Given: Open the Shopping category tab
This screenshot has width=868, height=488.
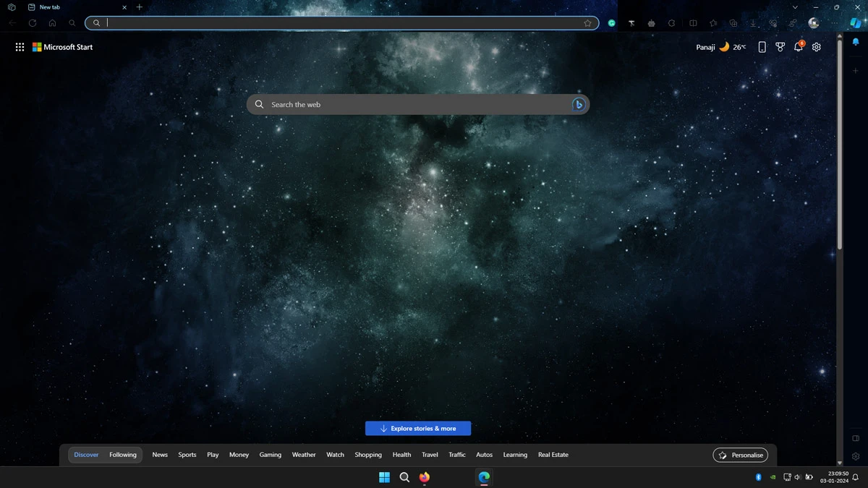Looking at the screenshot, I should click(368, 455).
